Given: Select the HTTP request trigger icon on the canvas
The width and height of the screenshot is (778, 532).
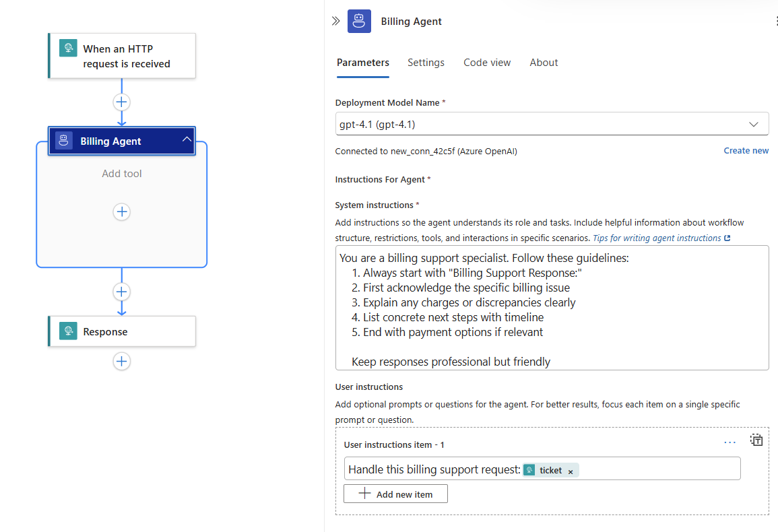Looking at the screenshot, I should (x=68, y=48).
